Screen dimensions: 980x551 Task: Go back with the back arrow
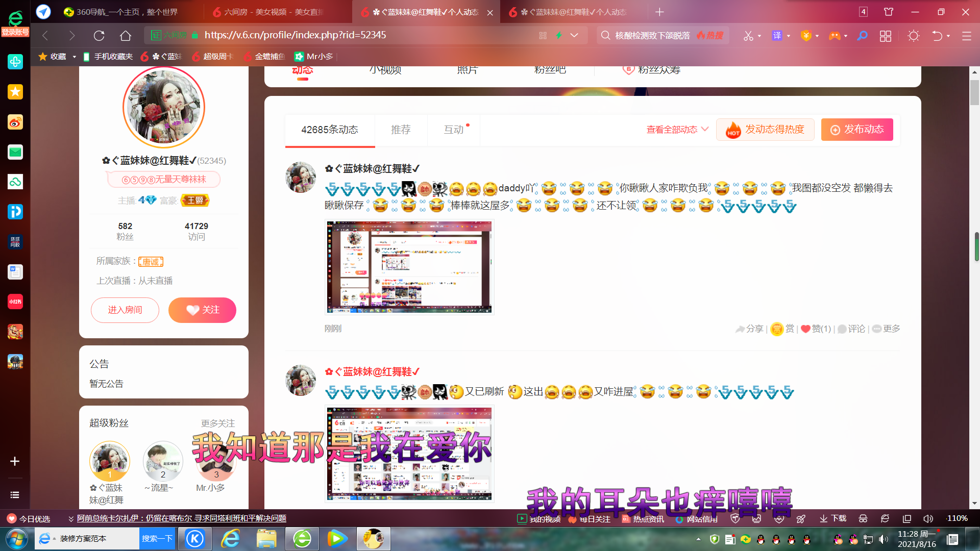tap(45, 36)
